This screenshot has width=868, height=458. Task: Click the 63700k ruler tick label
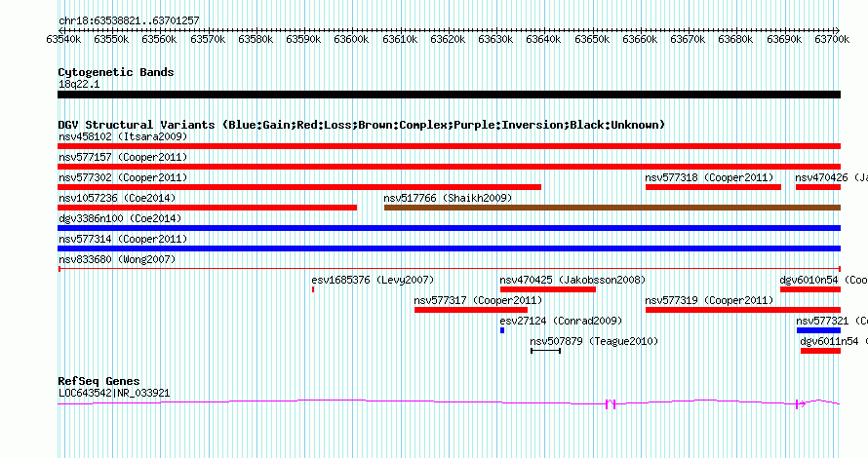pyautogui.click(x=832, y=39)
